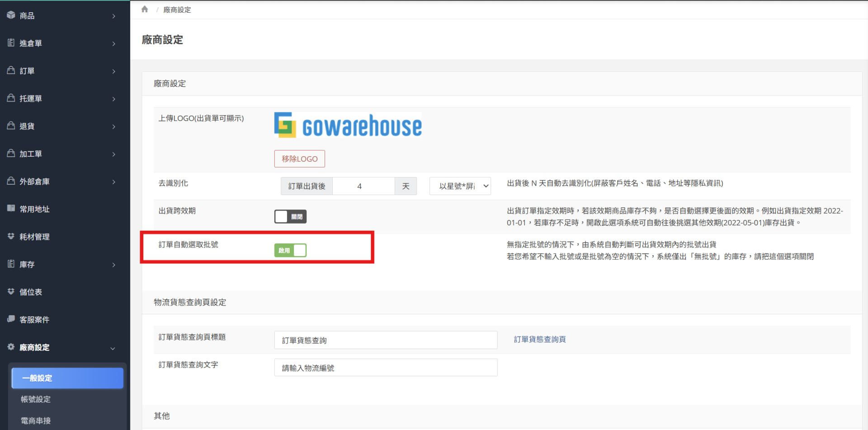Click the 耗材管理 icon in sidebar
868x430 pixels.
pos(11,236)
